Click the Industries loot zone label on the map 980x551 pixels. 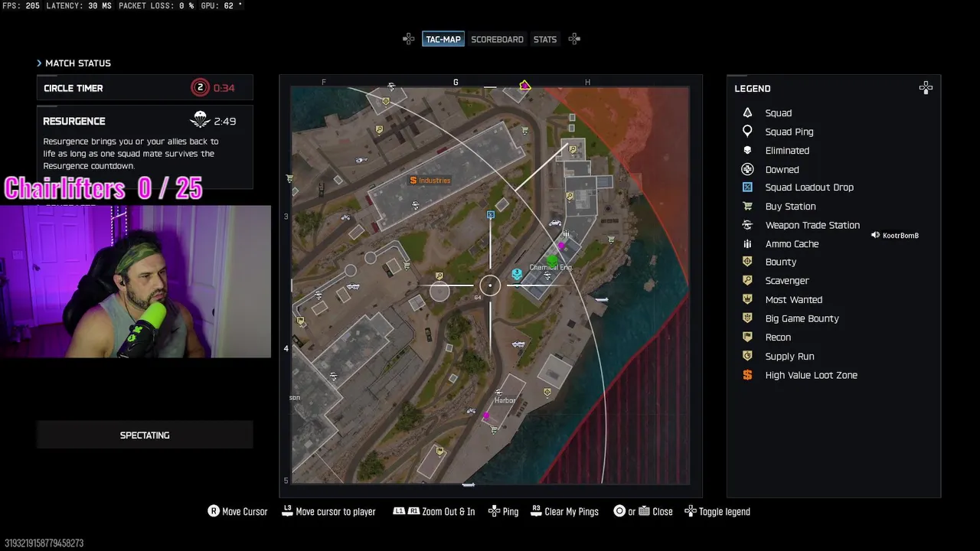coord(430,181)
